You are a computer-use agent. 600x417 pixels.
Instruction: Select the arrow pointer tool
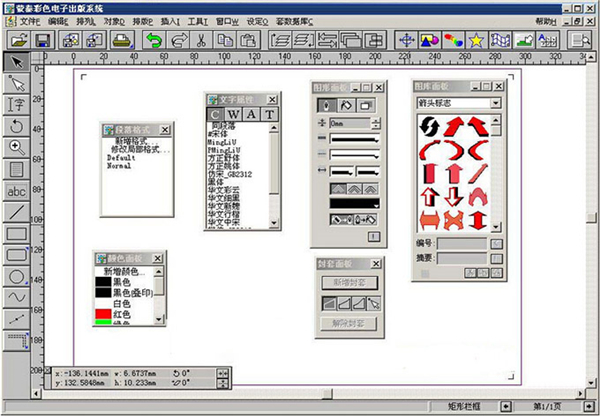click(x=15, y=61)
